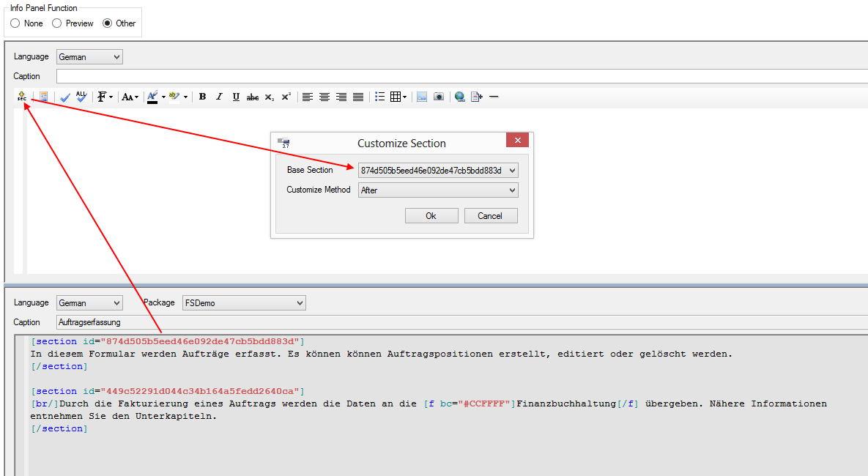Open the Base Section dropdown
Viewport: 868px width, 476px height.
tap(438, 171)
